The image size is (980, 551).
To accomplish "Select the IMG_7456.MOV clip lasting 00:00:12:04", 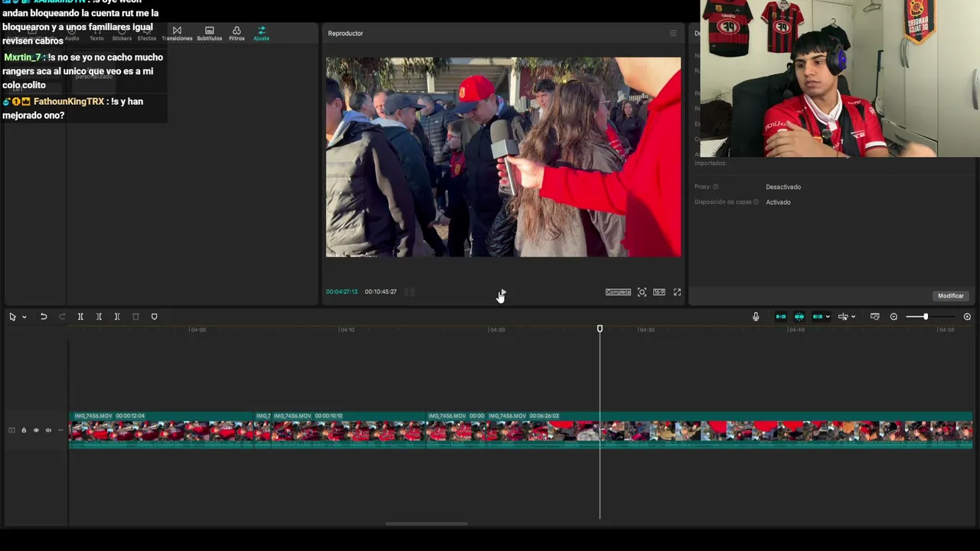I will click(162, 430).
